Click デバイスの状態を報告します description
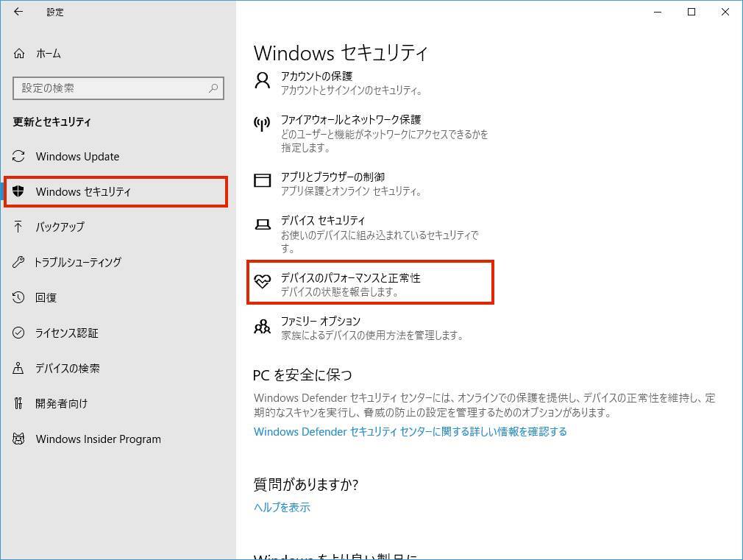Viewport: 743px width, 560px height. [x=340, y=292]
